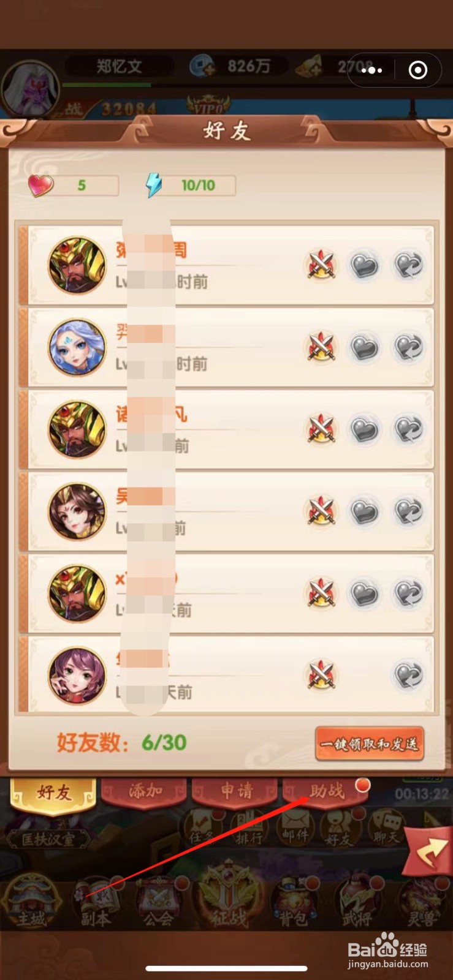Click 一键领取和发送 button

click(x=370, y=744)
